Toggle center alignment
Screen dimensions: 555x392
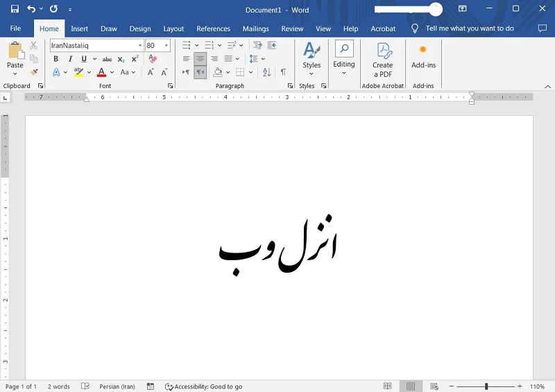[200, 59]
